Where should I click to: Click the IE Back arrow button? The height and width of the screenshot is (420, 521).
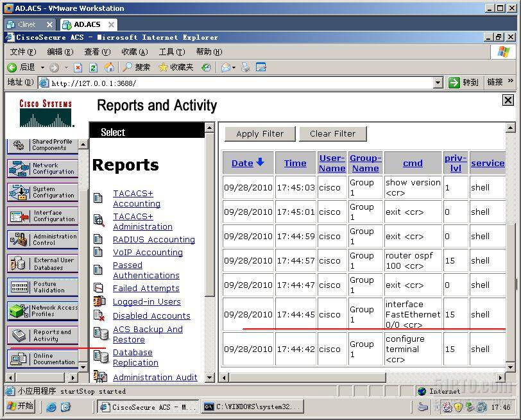pyautogui.click(x=12, y=68)
